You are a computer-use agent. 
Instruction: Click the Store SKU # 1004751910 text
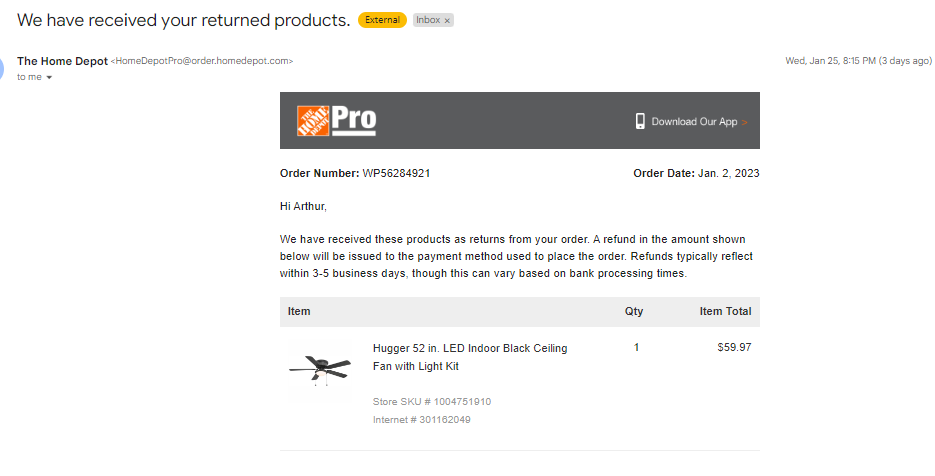(432, 401)
